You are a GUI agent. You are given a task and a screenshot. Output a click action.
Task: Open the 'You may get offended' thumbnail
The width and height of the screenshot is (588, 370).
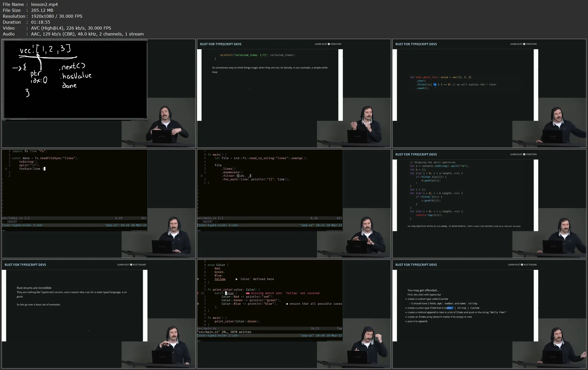tap(489, 314)
